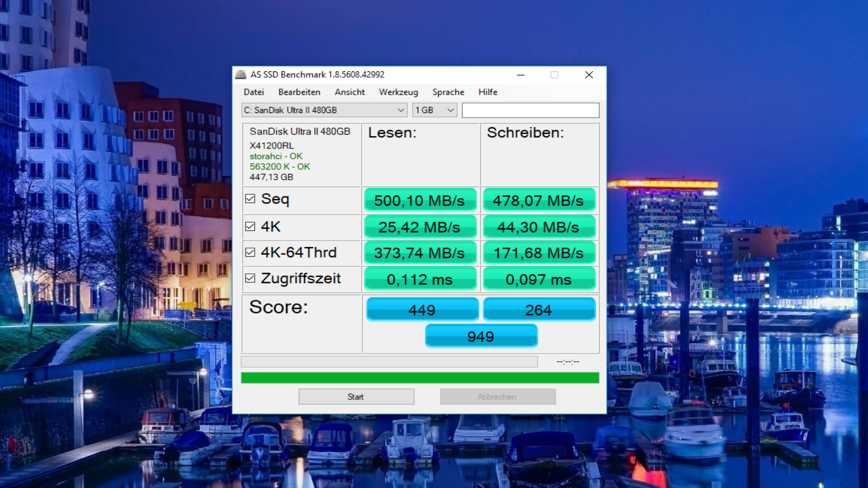This screenshot has height=488, width=868.
Task: Click the disabled maximize window icon
Action: coord(554,75)
